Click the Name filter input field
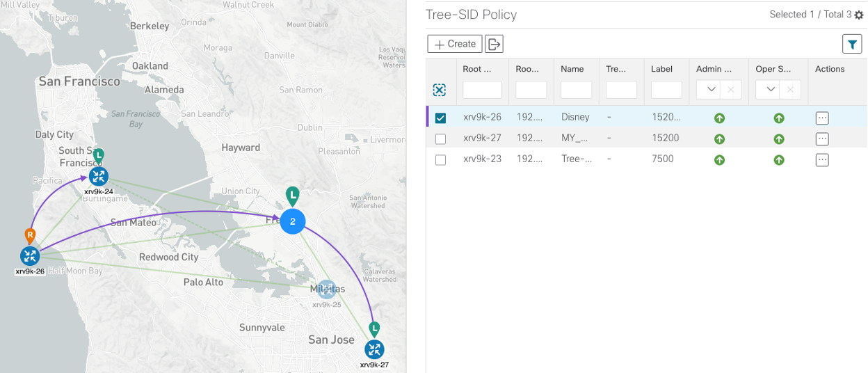The image size is (868, 373). click(x=576, y=90)
